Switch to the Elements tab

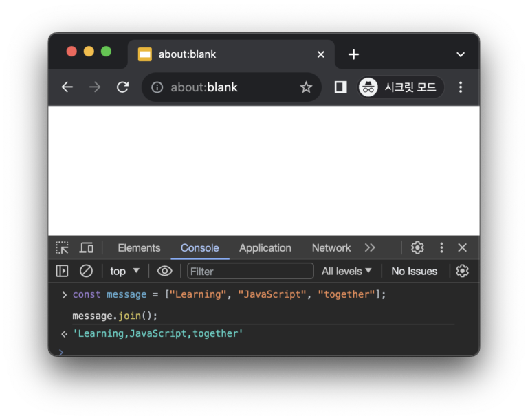(139, 248)
